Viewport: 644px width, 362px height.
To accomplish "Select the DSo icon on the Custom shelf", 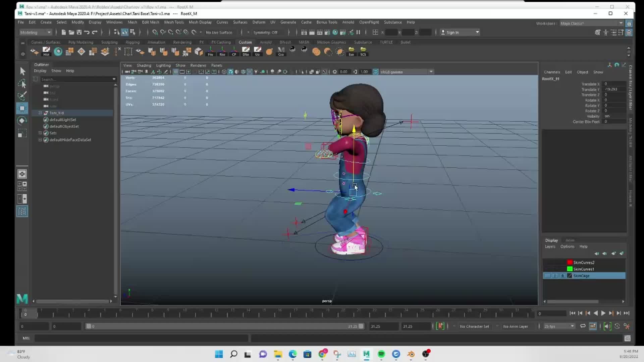I will pos(246,51).
